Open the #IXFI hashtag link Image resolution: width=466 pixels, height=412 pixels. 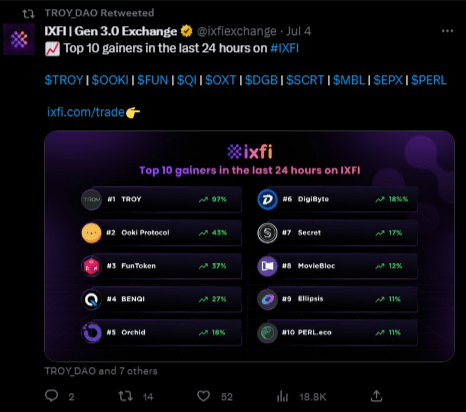pos(284,48)
